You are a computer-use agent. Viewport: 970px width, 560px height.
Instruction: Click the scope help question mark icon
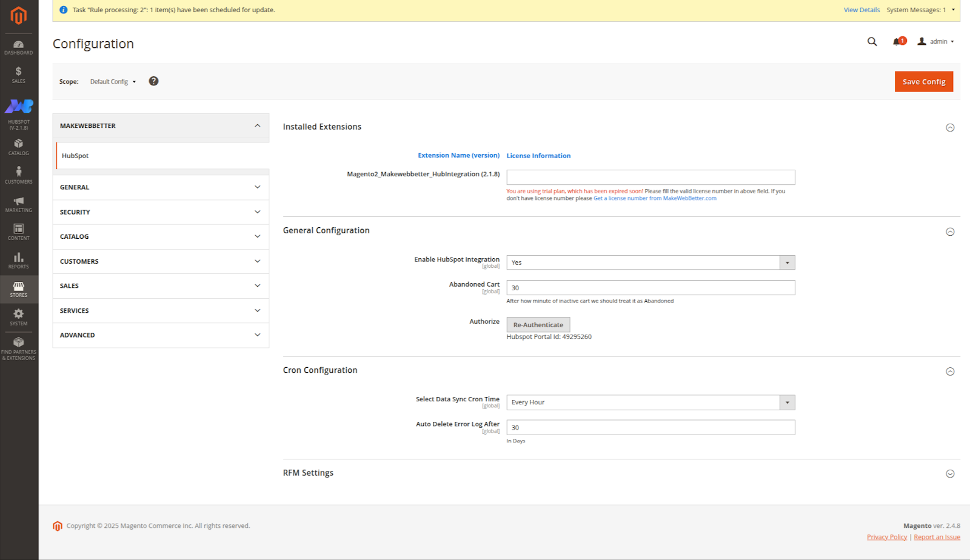[153, 81]
